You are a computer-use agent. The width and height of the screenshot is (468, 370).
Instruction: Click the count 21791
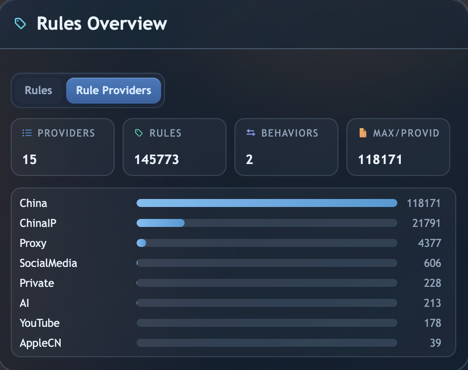tap(427, 223)
